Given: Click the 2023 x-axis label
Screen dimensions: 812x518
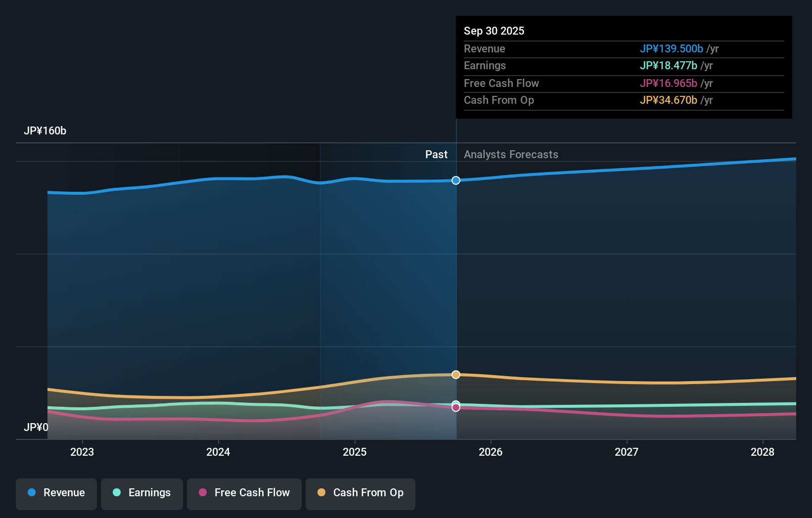Looking at the screenshot, I should (82, 452).
